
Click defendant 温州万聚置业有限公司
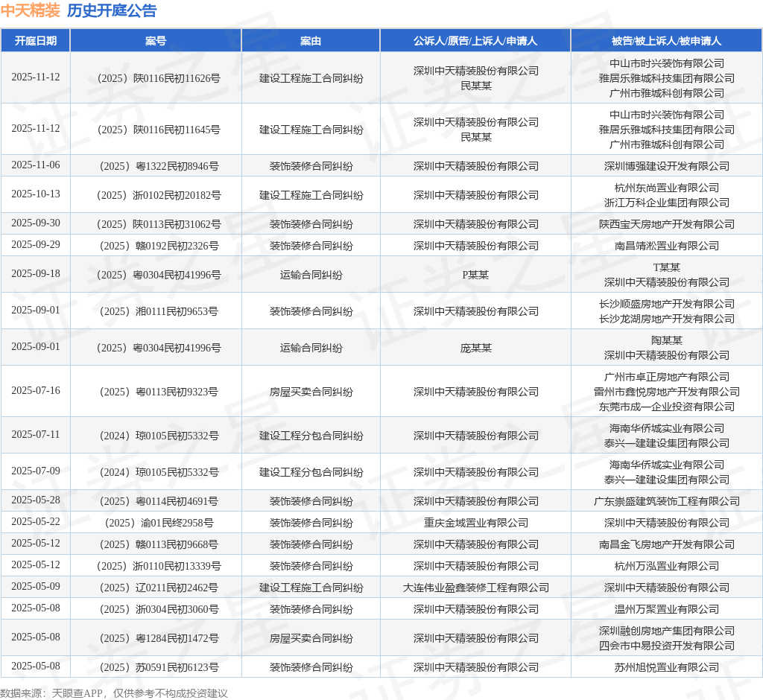[x=667, y=609]
